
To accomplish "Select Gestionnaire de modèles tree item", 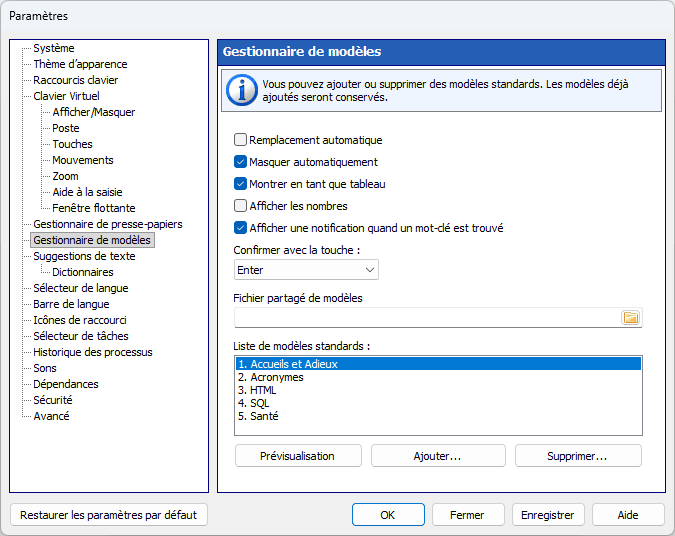I will point(92,240).
